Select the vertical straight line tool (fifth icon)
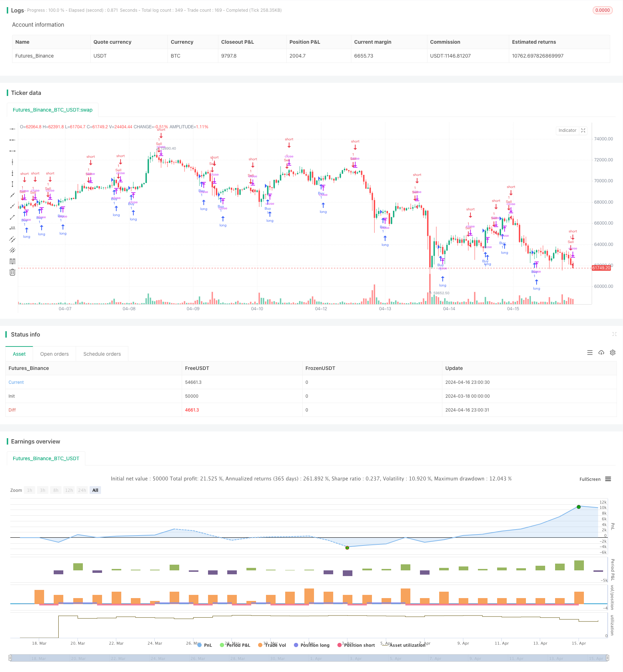 point(12,173)
